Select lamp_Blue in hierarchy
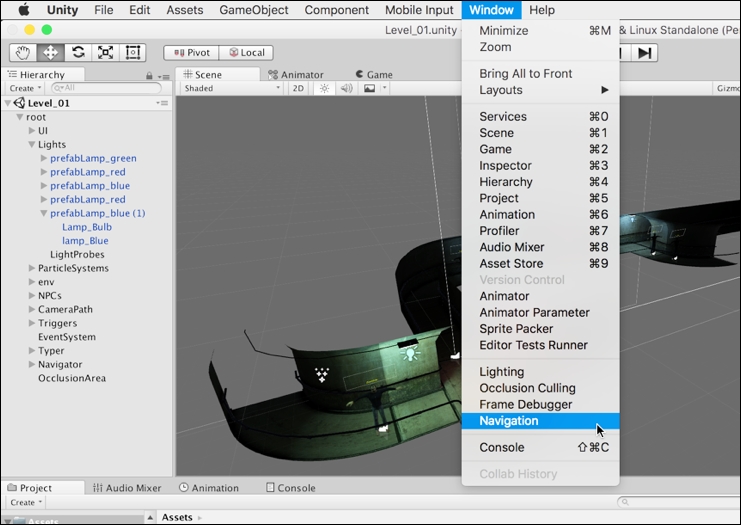The width and height of the screenshot is (741, 525). click(x=85, y=241)
